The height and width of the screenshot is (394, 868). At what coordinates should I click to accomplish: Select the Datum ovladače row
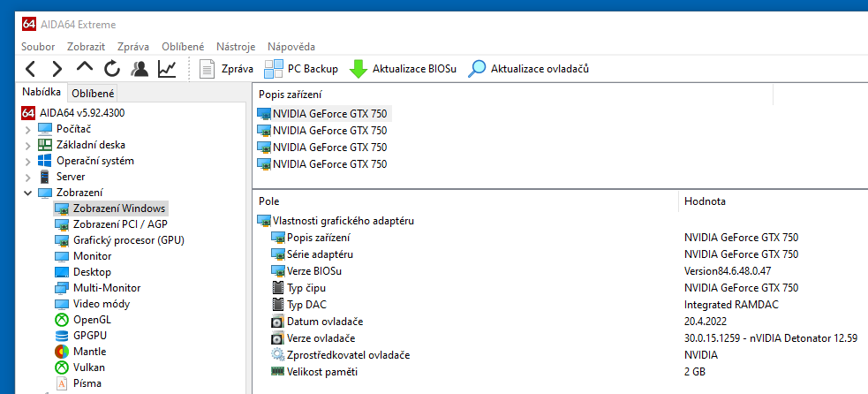317,322
